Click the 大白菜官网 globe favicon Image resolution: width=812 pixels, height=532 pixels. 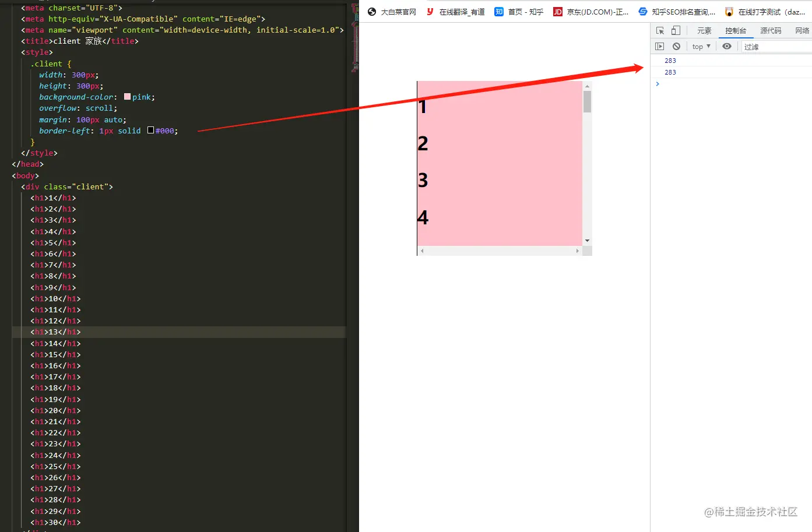tap(372, 12)
